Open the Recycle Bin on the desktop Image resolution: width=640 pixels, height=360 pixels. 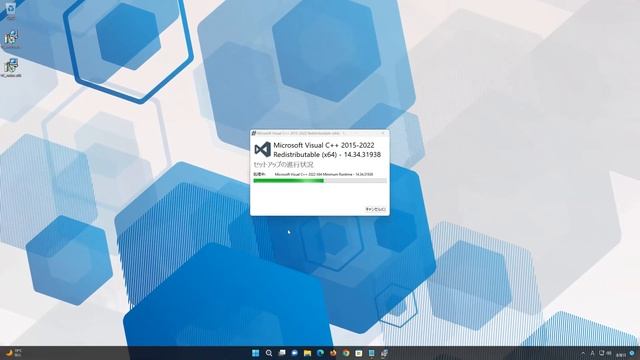click(x=11, y=11)
